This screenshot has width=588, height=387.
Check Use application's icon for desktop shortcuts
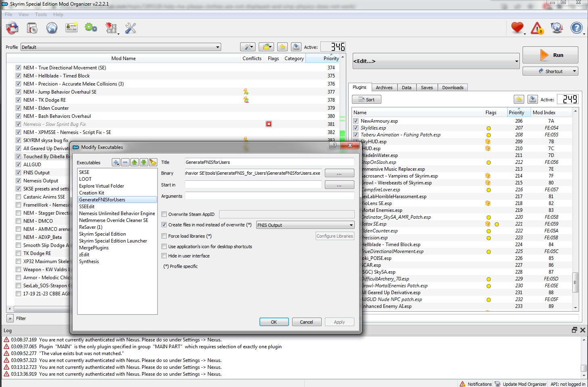tap(164, 247)
